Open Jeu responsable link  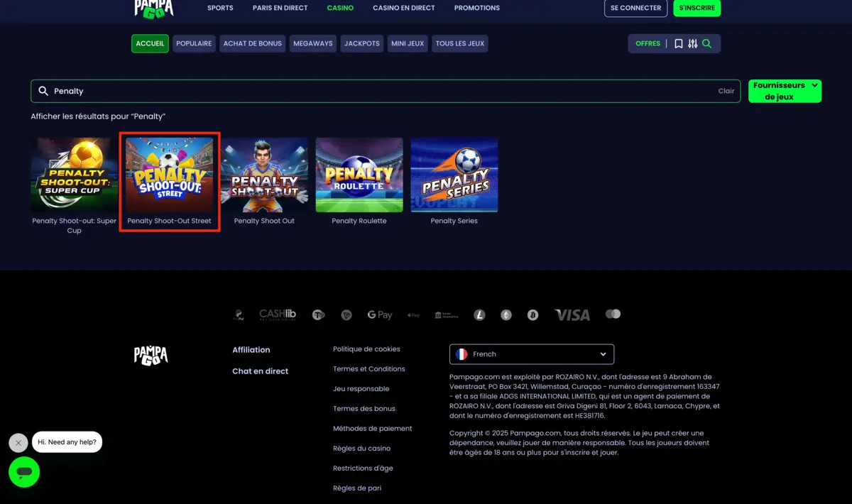pos(361,389)
